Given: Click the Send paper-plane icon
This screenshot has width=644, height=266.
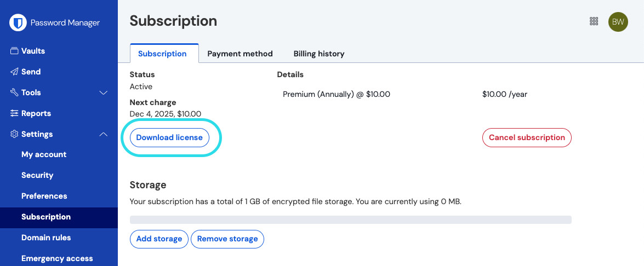Looking at the screenshot, I should 14,72.
